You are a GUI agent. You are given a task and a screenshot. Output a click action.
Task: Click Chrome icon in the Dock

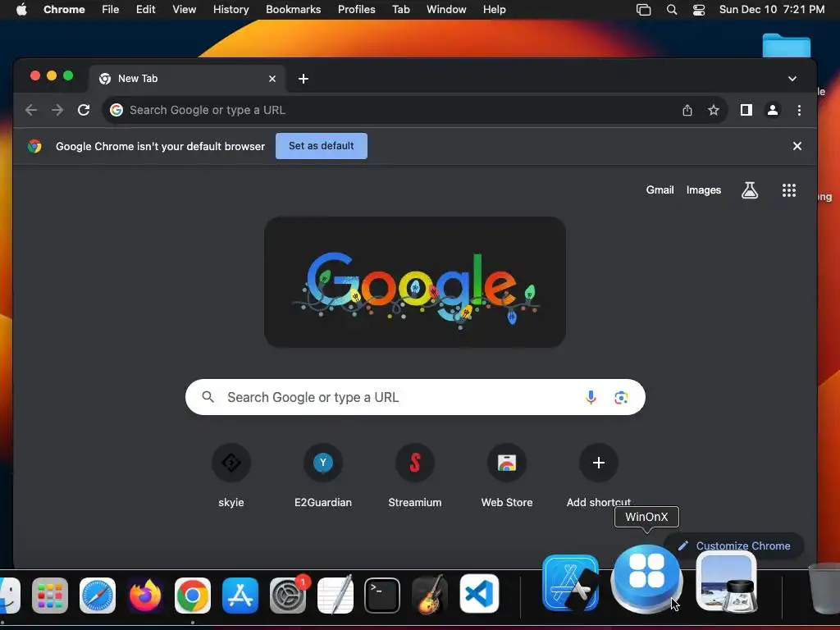pyautogui.click(x=193, y=596)
